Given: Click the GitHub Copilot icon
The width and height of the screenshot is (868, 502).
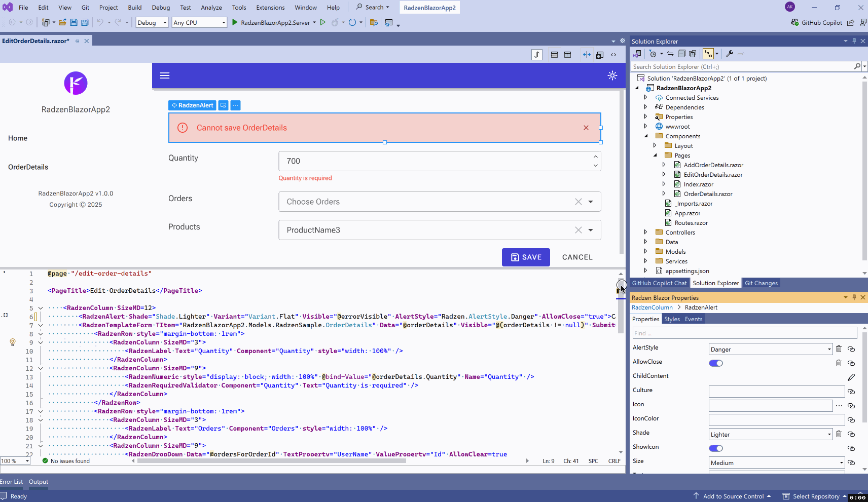Looking at the screenshot, I should (794, 22).
